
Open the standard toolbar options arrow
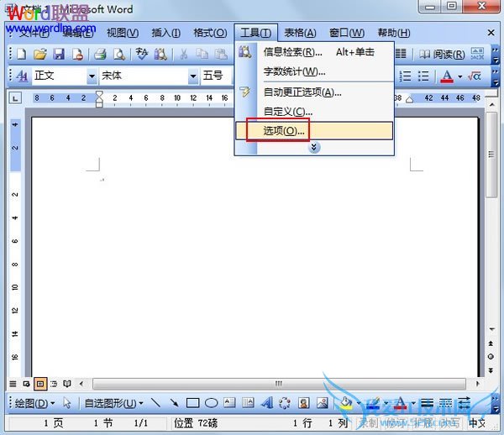(x=496, y=55)
